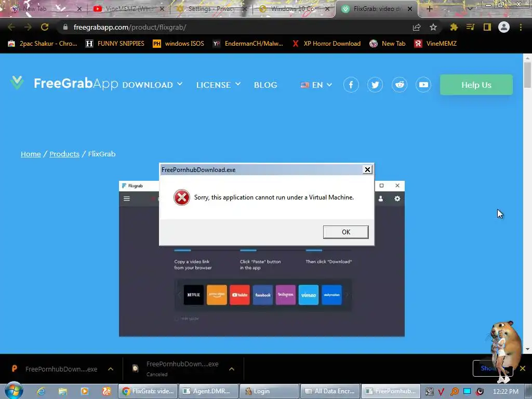This screenshot has height=399, width=532.
Task: Open the Chrome profile avatar
Action: click(504, 27)
